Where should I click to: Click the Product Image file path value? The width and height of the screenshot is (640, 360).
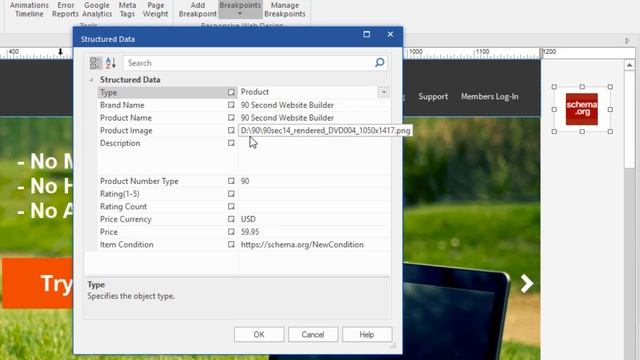click(x=325, y=131)
